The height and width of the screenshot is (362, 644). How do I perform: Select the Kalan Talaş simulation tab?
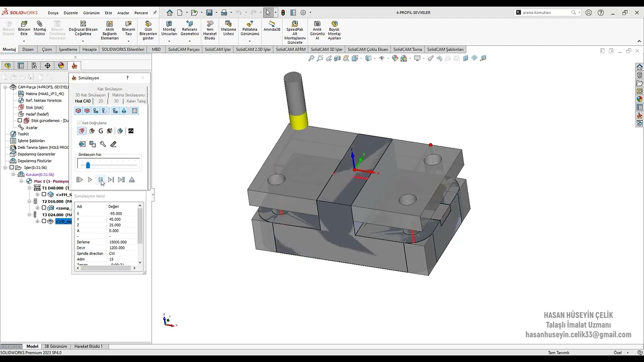click(x=136, y=101)
